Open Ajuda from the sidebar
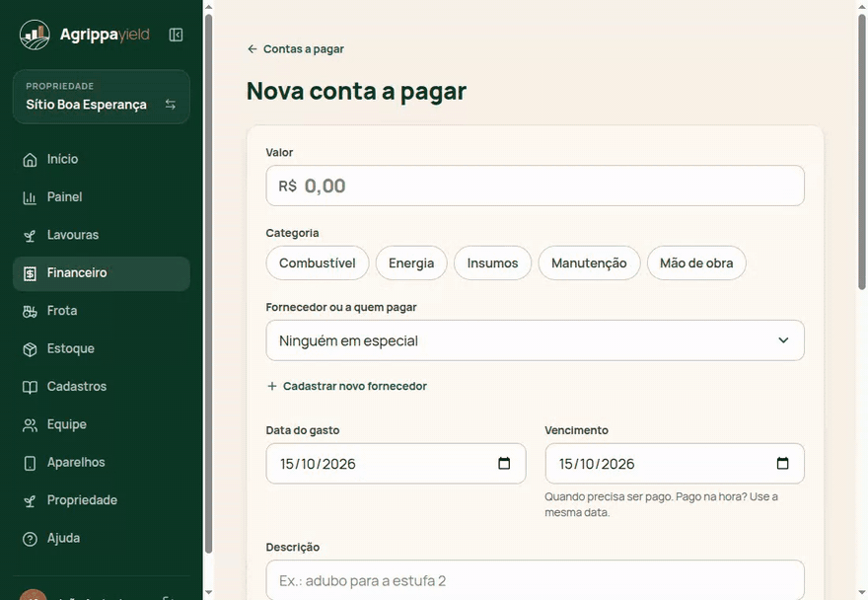 click(x=102, y=538)
